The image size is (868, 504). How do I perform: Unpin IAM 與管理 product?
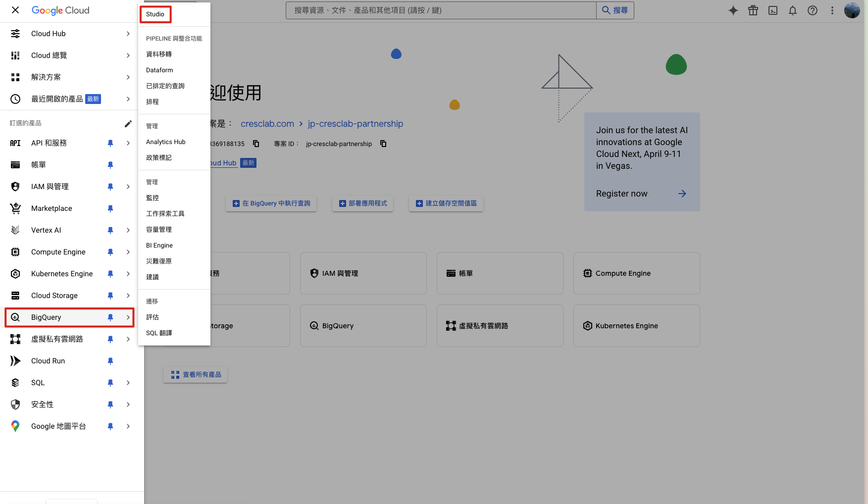click(x=110, y=187)
